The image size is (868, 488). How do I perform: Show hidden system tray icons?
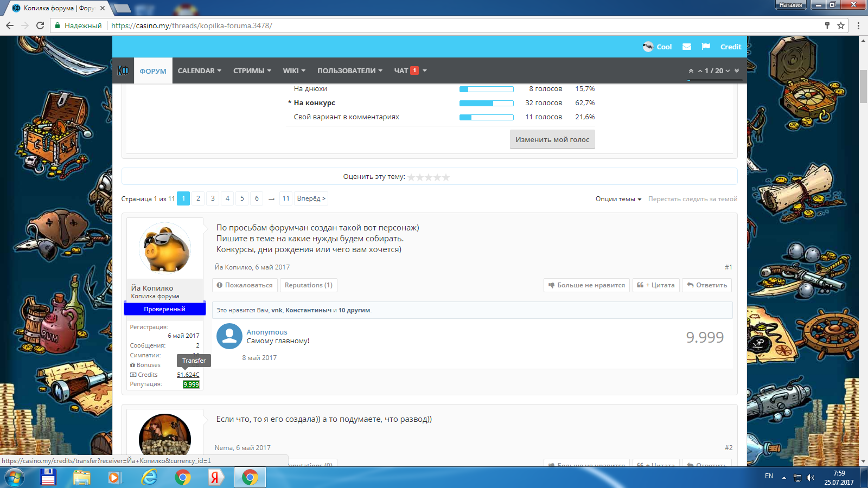click(784, 478)
